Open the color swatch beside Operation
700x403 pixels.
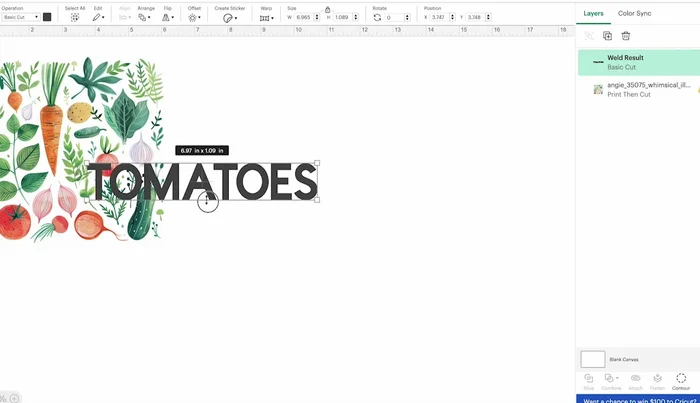47,17
